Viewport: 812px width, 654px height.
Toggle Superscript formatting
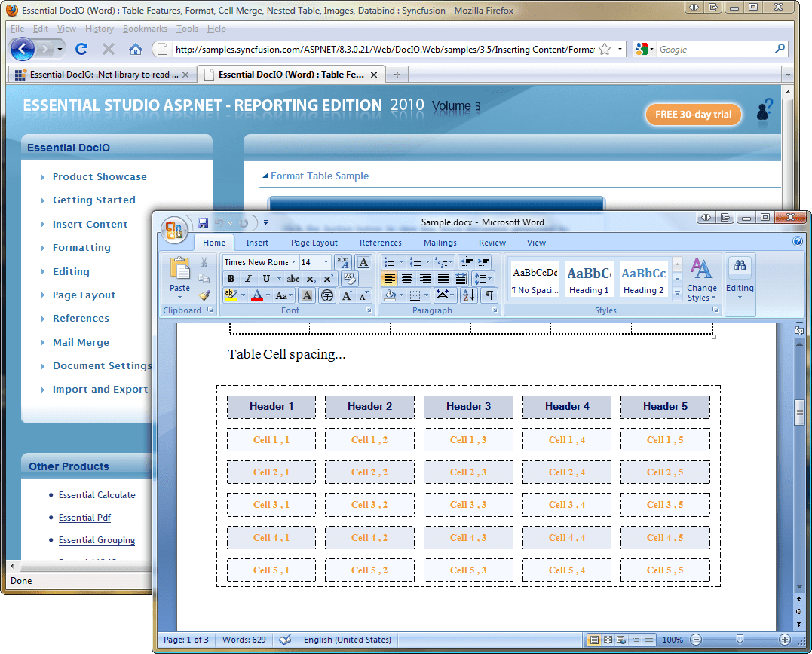pos(328,279)
